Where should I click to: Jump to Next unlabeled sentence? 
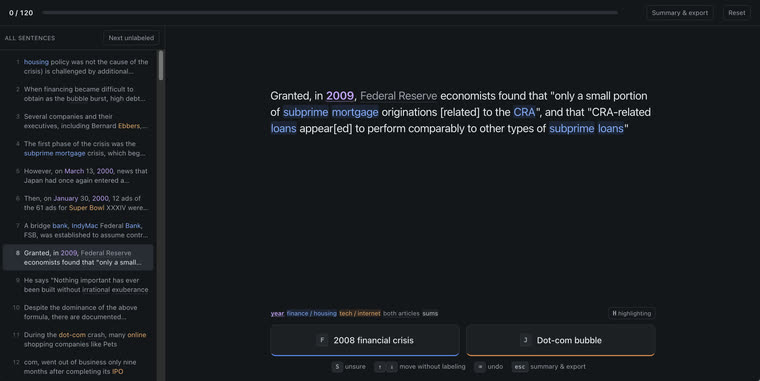[x=131, y=38]
